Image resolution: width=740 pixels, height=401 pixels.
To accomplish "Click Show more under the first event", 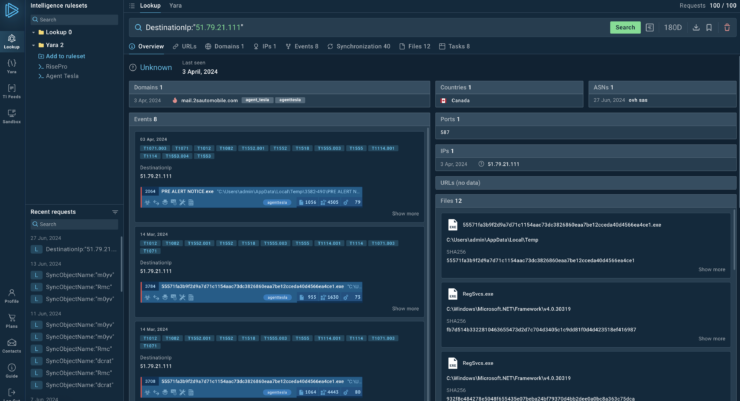I will pyautogui.click(x=405, y=213).
